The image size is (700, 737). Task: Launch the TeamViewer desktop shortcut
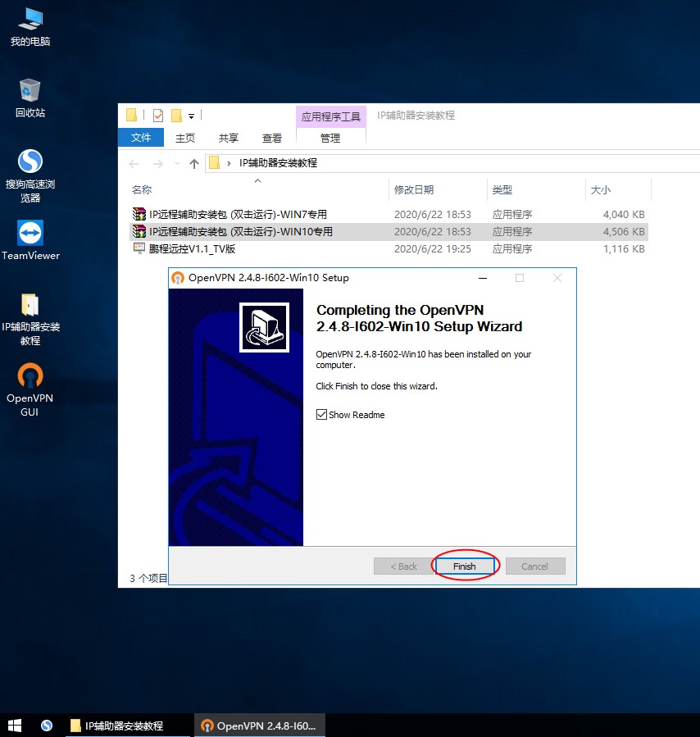point(30,240)
